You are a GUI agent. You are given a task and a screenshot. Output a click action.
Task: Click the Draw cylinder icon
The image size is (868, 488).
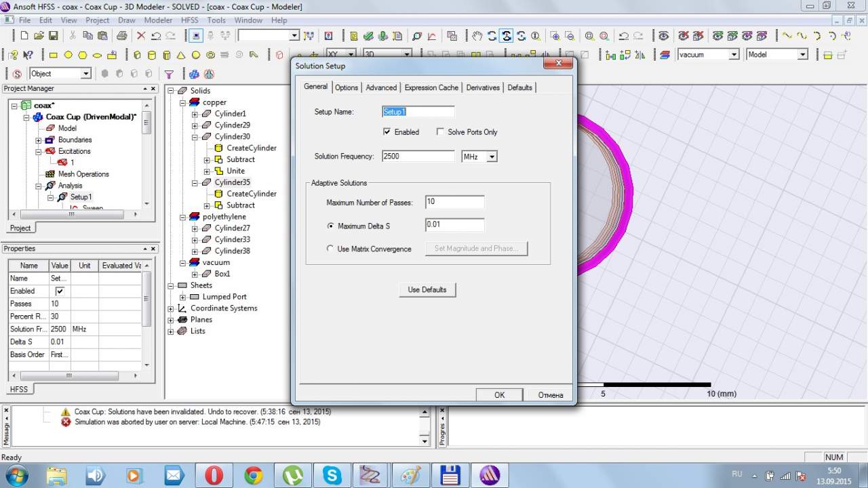coord(151,55)
